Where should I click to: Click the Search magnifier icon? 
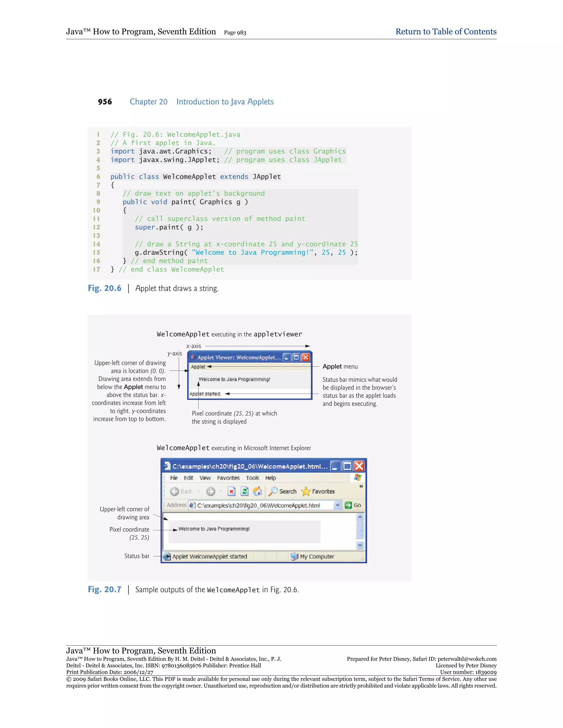(x=273, y=491)
